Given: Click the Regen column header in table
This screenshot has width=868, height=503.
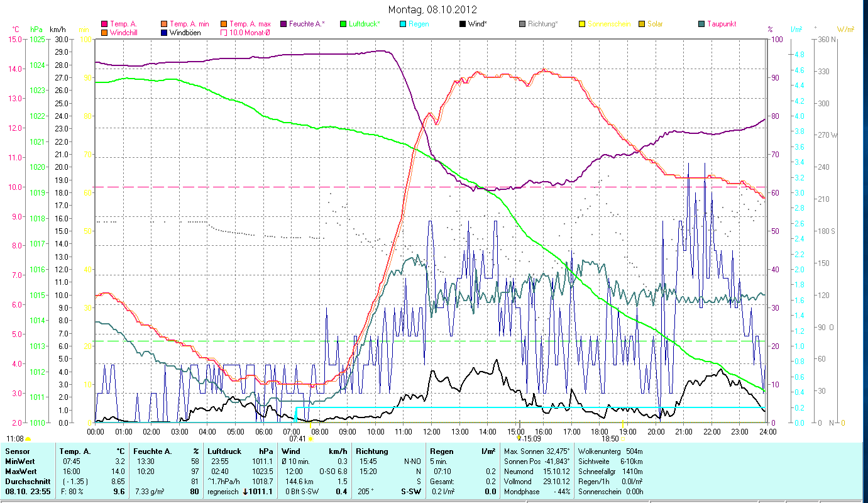Looking at the screenshot, I should [441, 451].
